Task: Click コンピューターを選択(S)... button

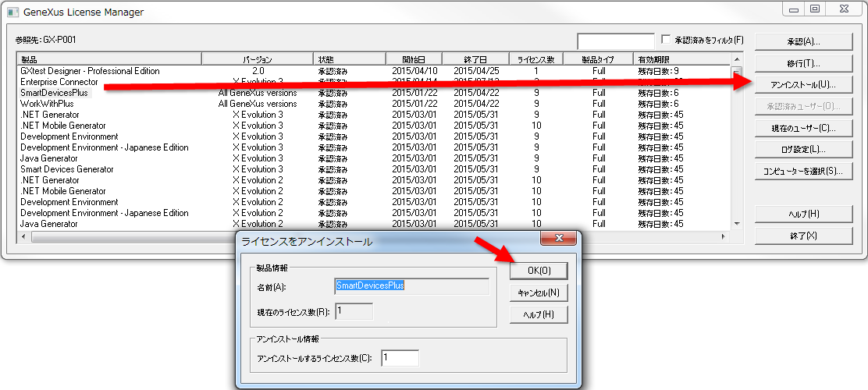Action: pyautogui.click(x=803, y=171)
